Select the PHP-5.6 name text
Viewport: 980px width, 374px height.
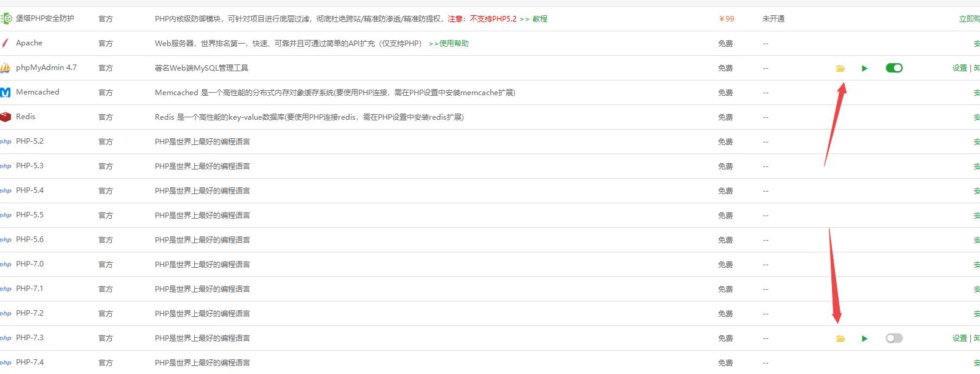pyautogui.click(x=29, y=240)
